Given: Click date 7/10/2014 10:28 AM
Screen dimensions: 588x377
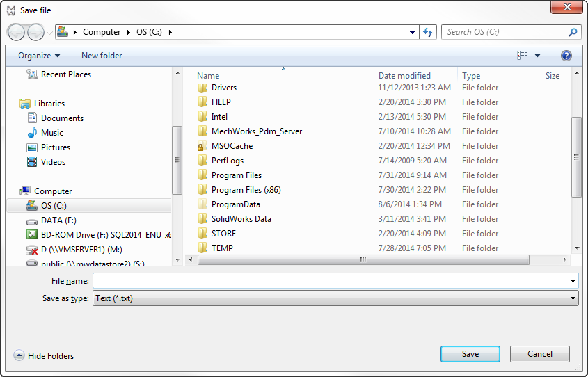Looking at the screenshot, I should [414, 131].
